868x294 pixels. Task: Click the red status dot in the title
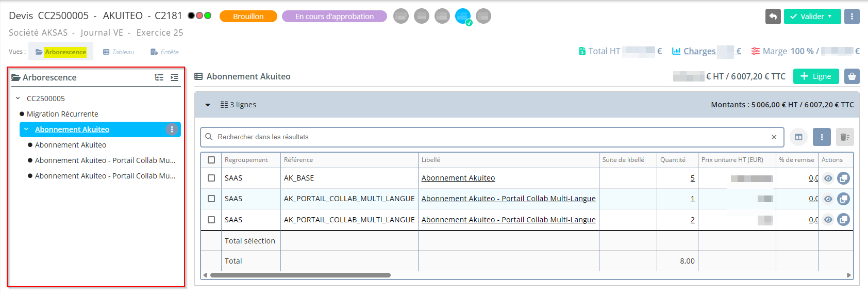[199, 15]
